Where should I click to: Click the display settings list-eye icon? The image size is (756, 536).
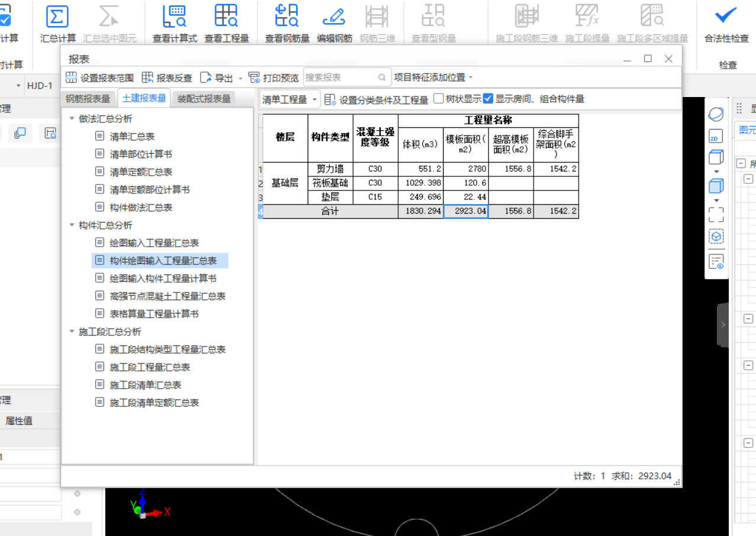coord(716,261)
